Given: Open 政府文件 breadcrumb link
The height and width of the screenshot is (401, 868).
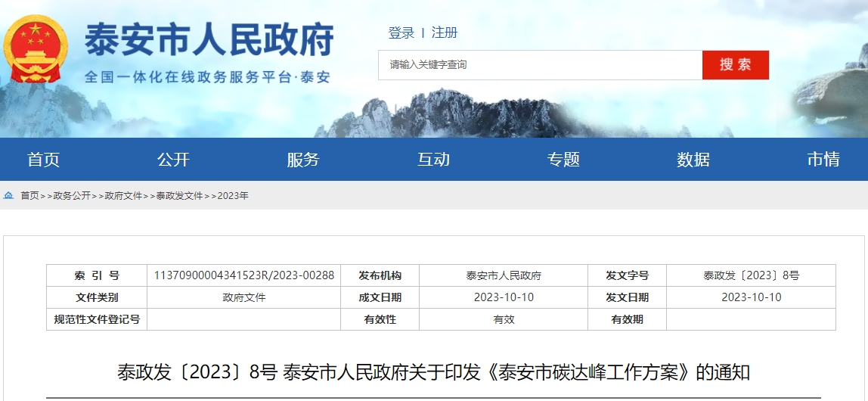Looking at the screenshot, I should pyautogui.click(x=123, y=196).
